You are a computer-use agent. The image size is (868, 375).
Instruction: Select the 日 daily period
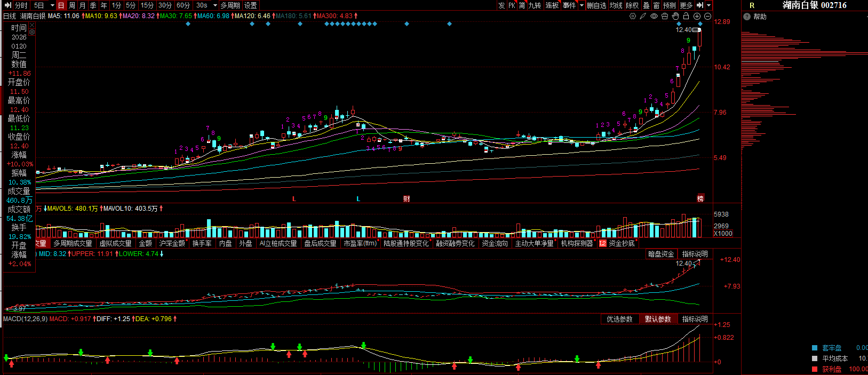point(61,5)
